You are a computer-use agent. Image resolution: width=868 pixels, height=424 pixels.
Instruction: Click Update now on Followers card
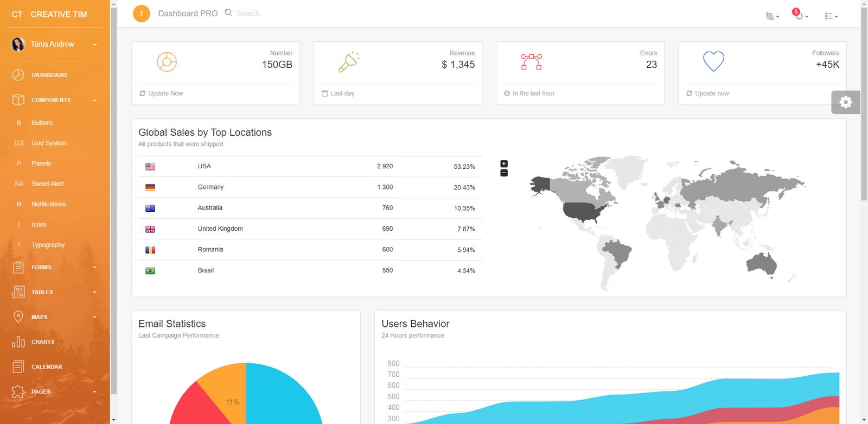click(712, 93)
